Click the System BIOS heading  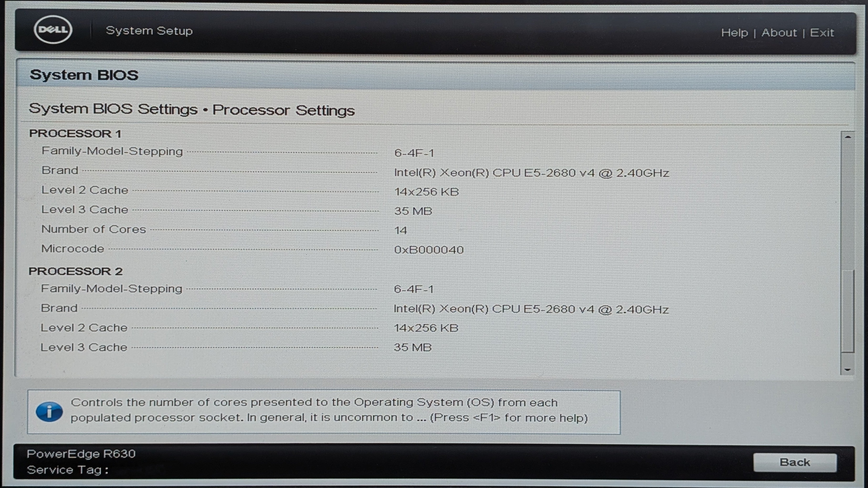(84, 75)
